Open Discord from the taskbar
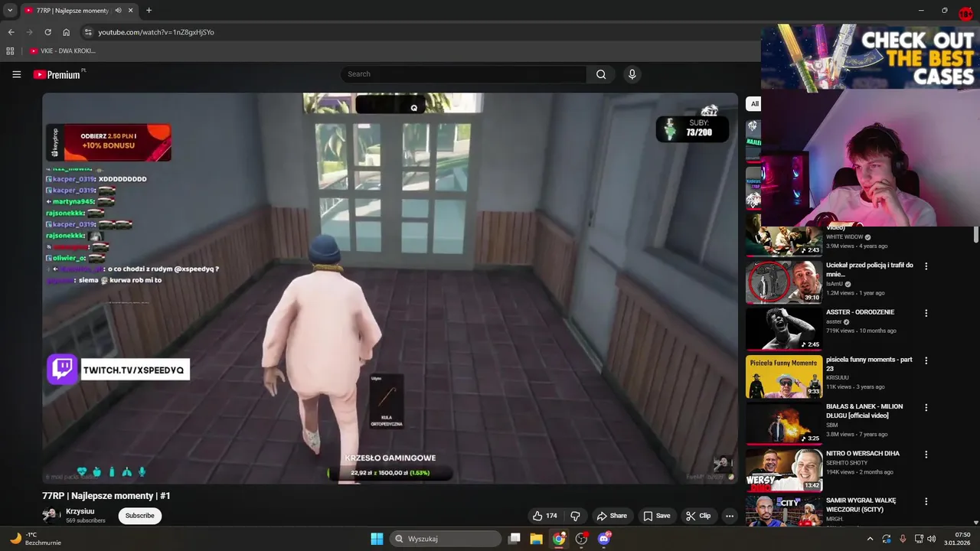This screenshot has width=980, height=551. coord(604,539)
